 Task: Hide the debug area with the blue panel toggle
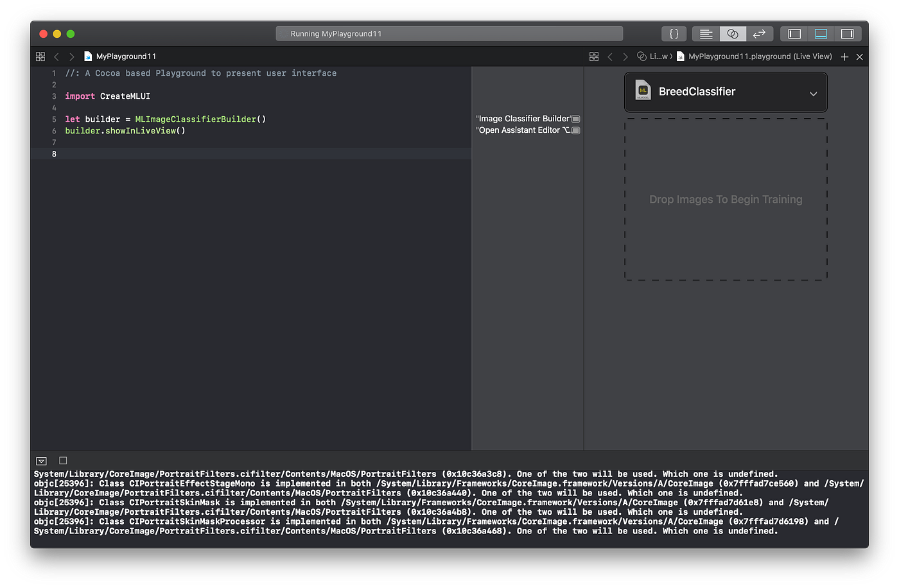point(821,33)
